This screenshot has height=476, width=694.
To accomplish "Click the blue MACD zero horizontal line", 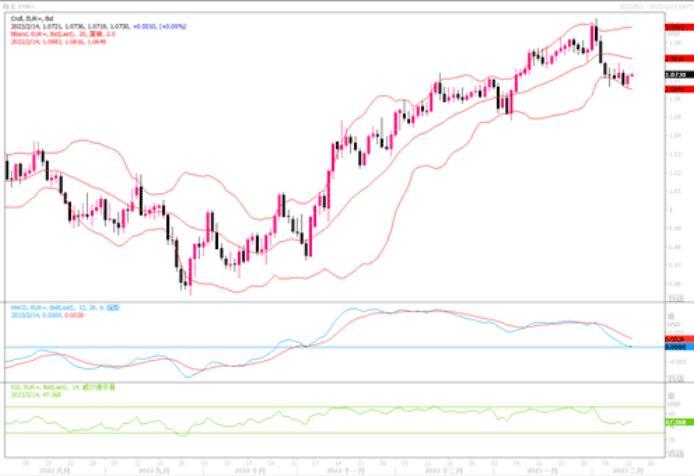I will 300,347.
